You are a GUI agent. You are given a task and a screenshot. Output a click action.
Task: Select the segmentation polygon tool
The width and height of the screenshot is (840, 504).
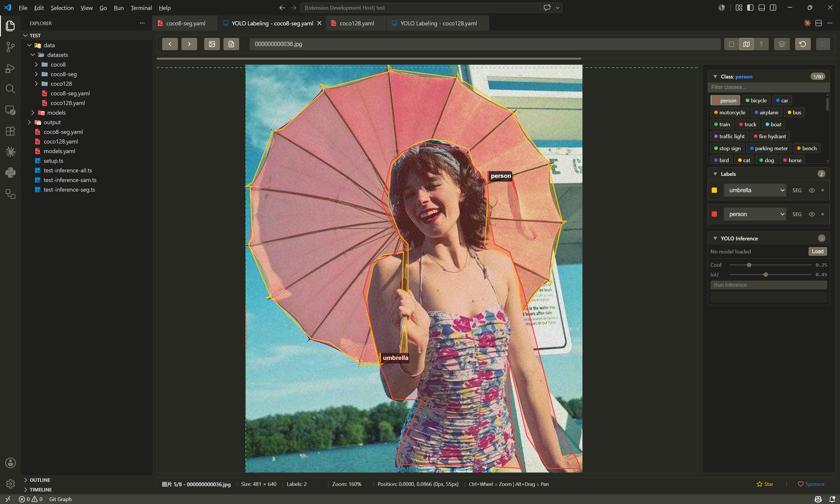(x=746, y=44)
